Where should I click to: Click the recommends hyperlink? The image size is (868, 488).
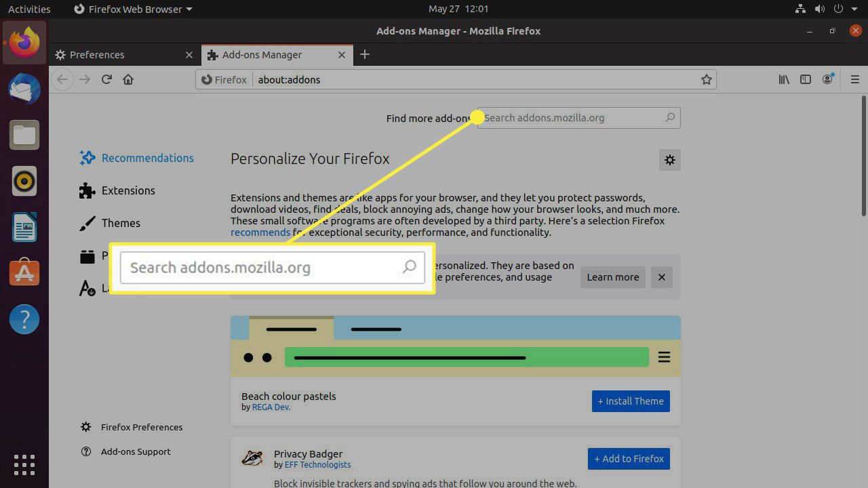point(260,232)
